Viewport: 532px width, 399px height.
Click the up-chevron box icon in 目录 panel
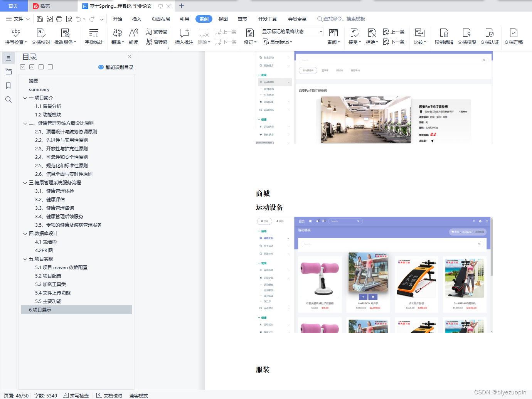(32, 67)
